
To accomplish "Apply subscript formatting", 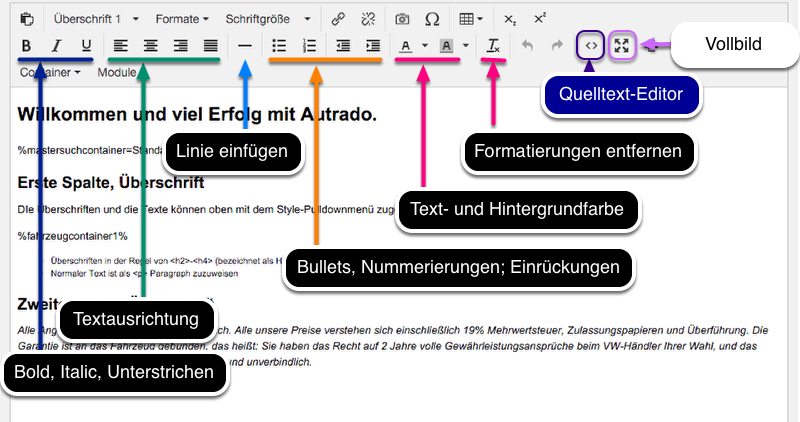I will pyautogui.click(x=509, y=19).
